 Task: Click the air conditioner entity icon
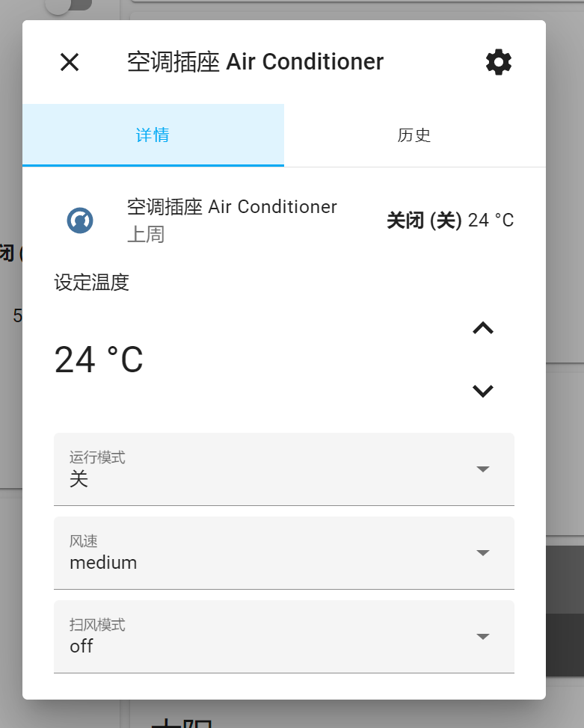coord(80,220)
